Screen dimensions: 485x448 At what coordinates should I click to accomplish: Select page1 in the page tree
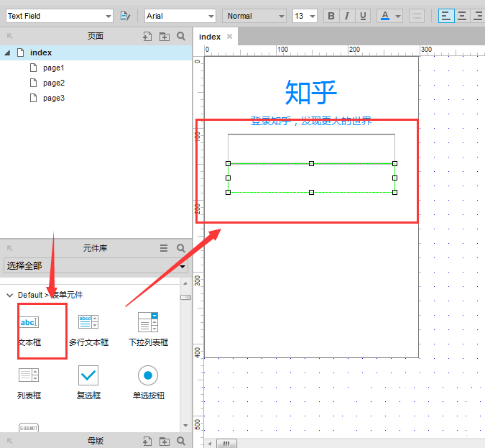click(x=53, y=68)
